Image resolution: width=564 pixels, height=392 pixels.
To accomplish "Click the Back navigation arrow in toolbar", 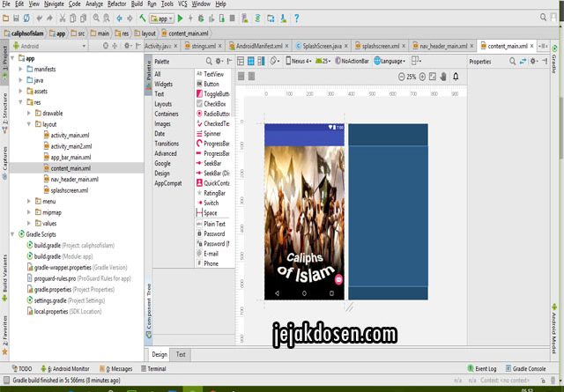I will pos(120,18).
